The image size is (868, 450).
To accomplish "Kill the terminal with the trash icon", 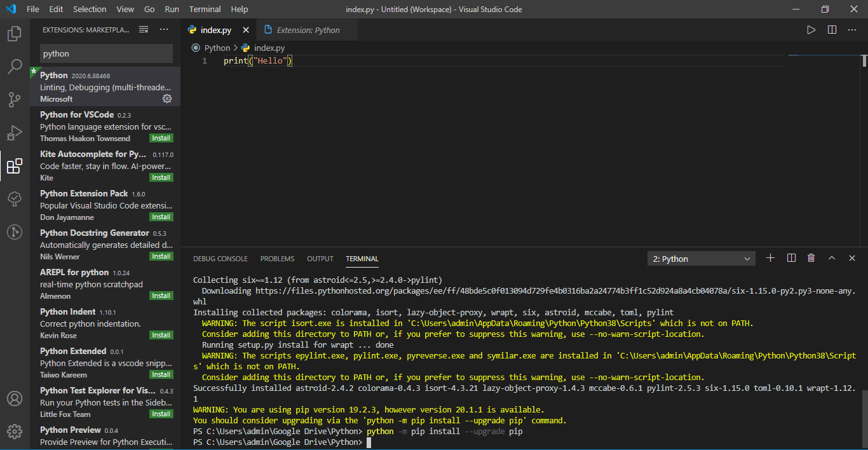I will [x=811, y=258].
